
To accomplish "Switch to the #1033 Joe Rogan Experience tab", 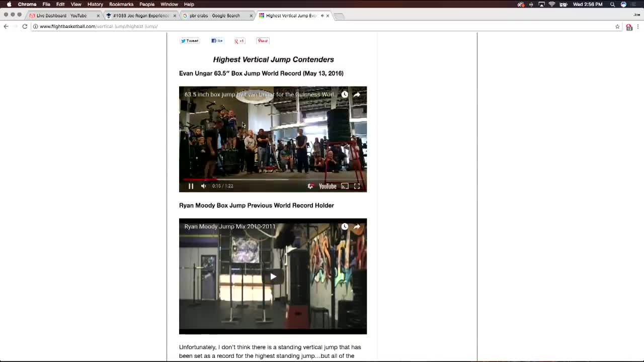I will click(141, 16).
